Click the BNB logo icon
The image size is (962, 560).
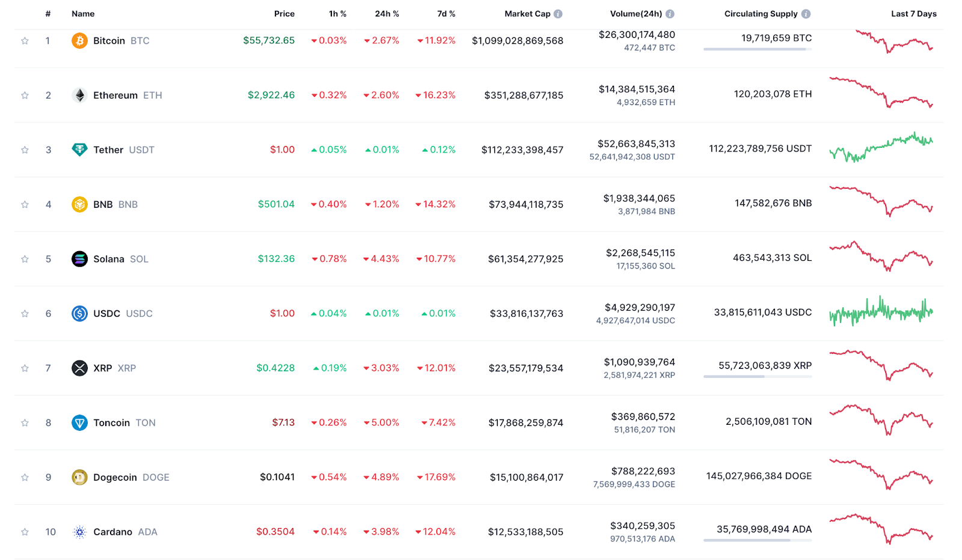click(79, 204)
